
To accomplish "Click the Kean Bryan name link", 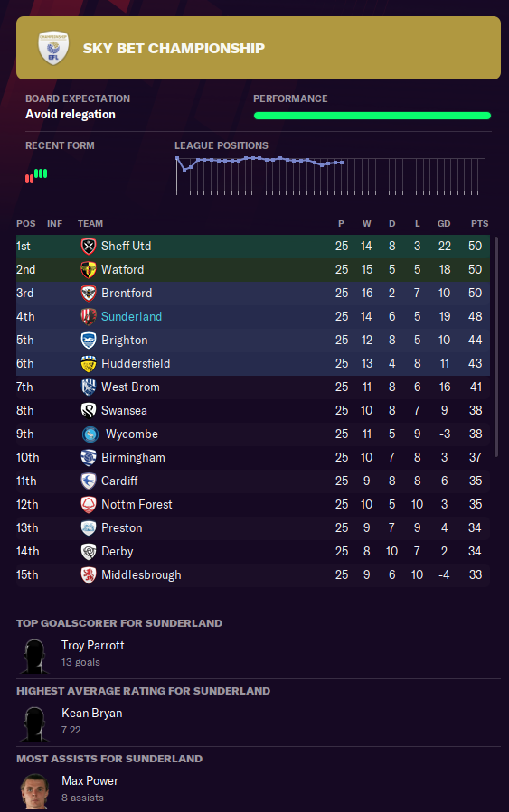I will point(91,713).
